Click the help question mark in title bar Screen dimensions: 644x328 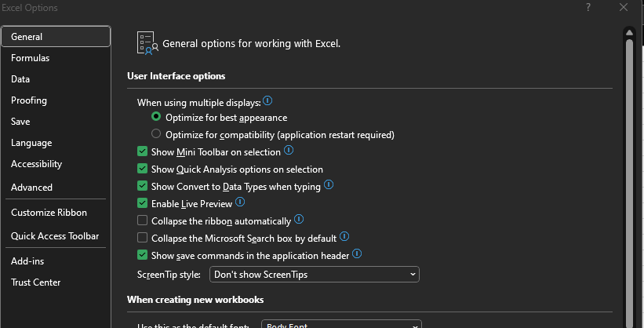coord(588,7)
